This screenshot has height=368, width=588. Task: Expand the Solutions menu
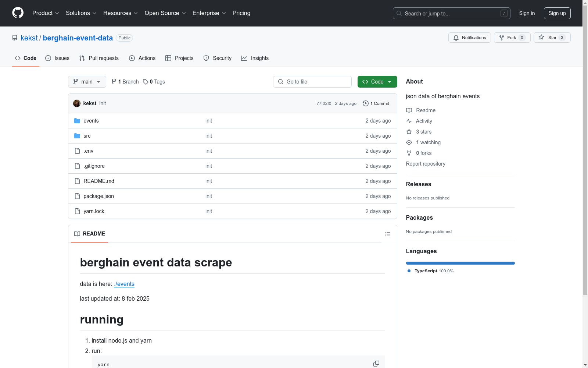point(81,13)
